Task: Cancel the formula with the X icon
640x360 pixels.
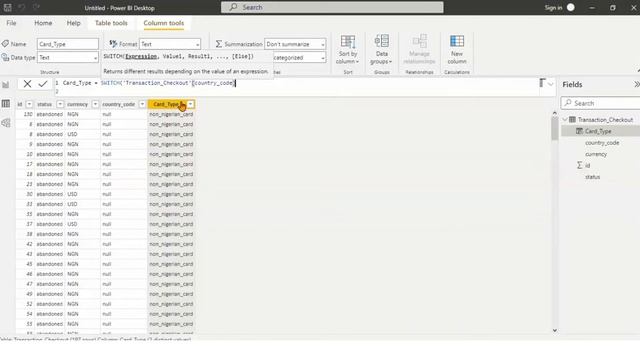Action: click(27, 84)
